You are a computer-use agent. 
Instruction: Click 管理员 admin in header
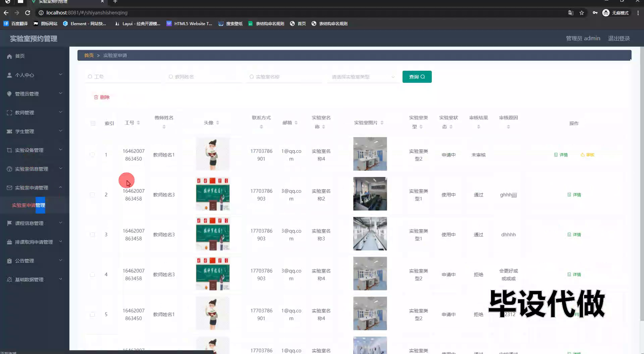tap(583, 38)
